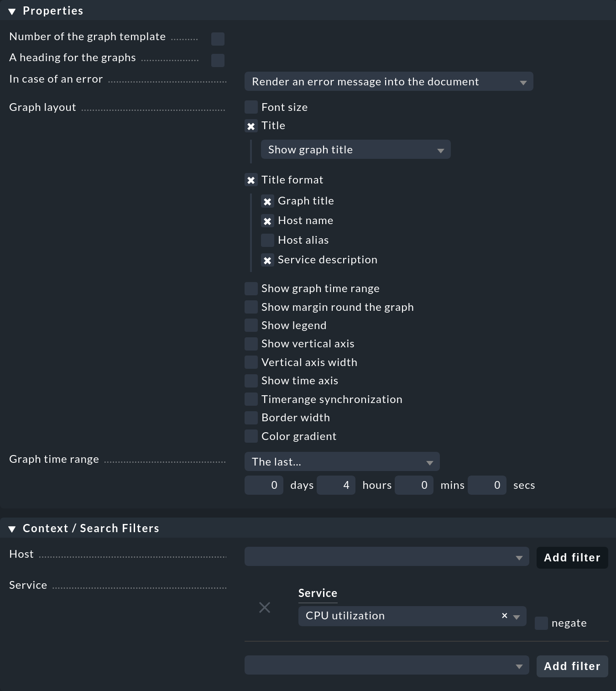616x691 pixels.
Task: Open the Host filter dropdown
Action: tap(386, 556)
